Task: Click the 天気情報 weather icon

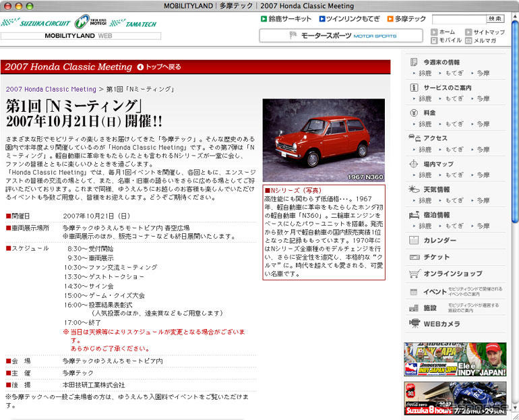Action: tap(414, 189)
